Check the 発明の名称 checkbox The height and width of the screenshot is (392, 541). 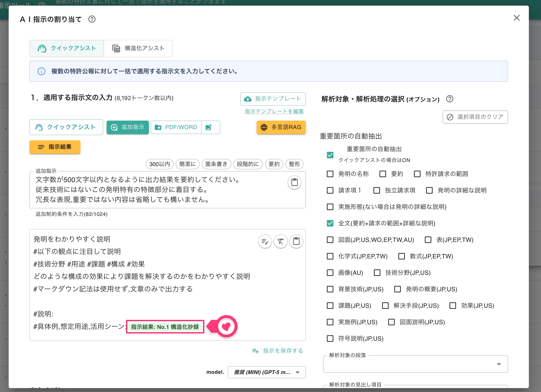(330, 174)
